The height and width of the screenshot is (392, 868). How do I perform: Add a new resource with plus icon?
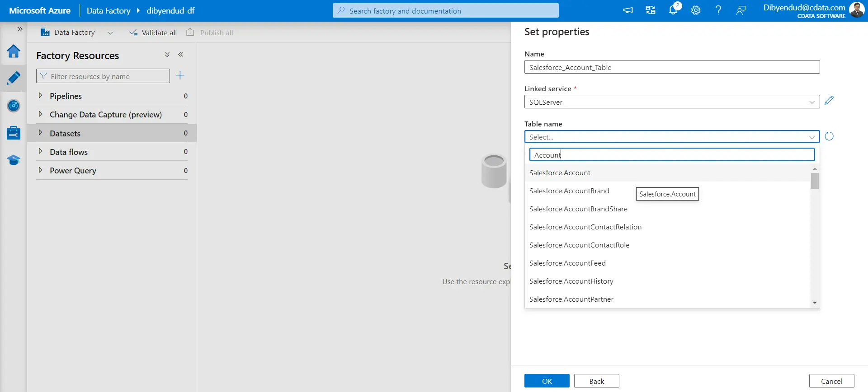pyautogui.click(x=180, y=75)
